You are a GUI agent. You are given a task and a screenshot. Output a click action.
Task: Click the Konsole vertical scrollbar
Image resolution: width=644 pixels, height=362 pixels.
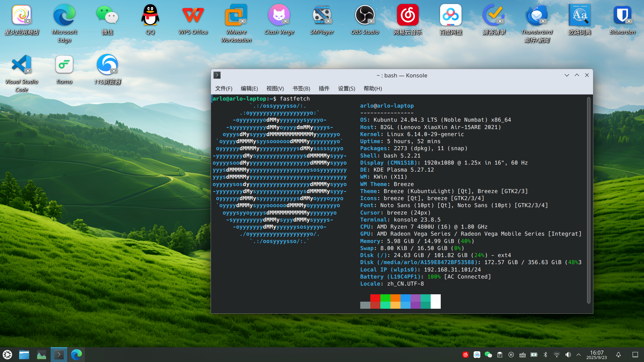[x=589, y=200]
